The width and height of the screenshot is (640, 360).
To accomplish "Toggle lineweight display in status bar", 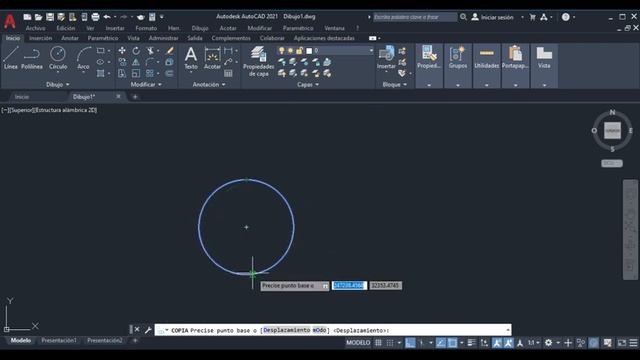I will (x=471, y=343).
